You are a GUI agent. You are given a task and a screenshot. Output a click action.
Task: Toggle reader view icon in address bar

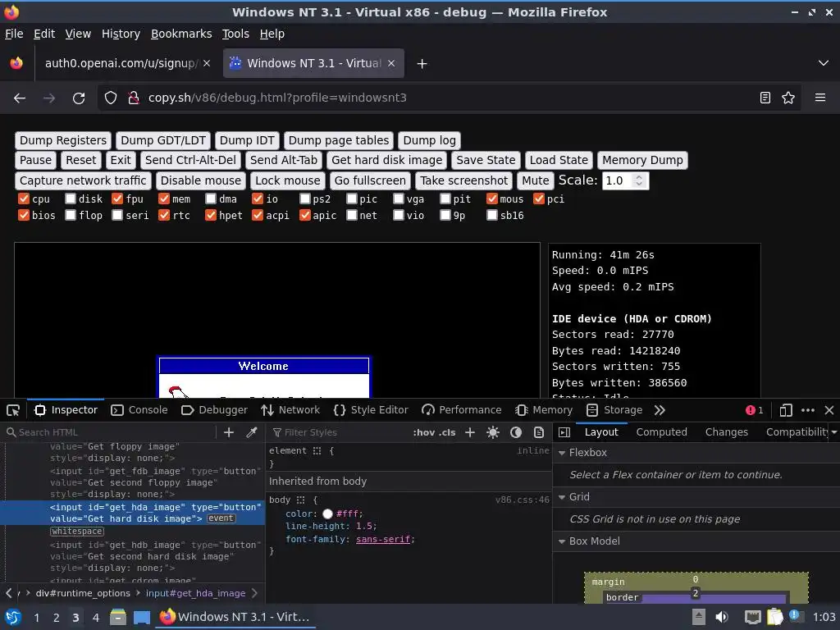765,98
